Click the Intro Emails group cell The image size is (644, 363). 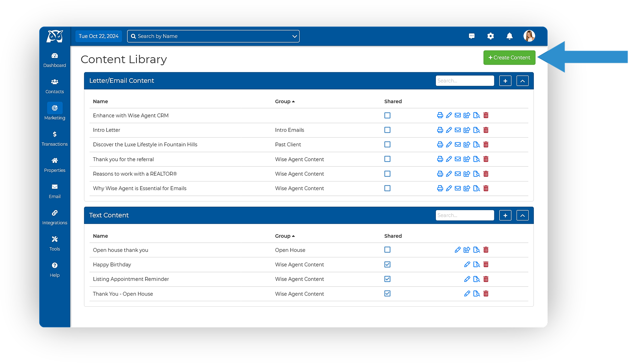click(x=289, y=130)
